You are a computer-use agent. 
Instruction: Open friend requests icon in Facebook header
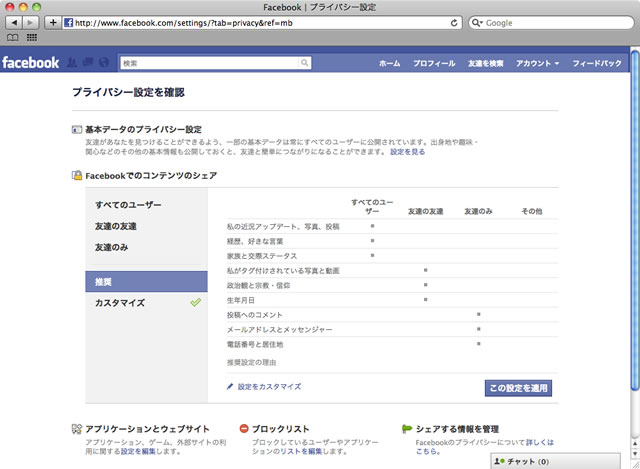[72, 62]
